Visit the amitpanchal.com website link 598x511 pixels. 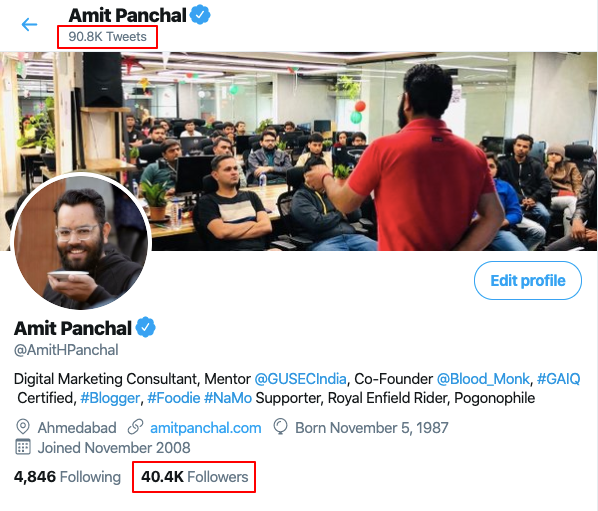pyautogui.click(x=206, y=428)
